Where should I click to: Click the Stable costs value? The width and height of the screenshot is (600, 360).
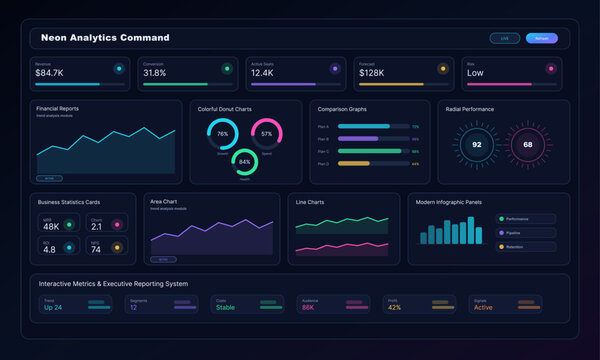pyautogui.click(x=225, y=308)
